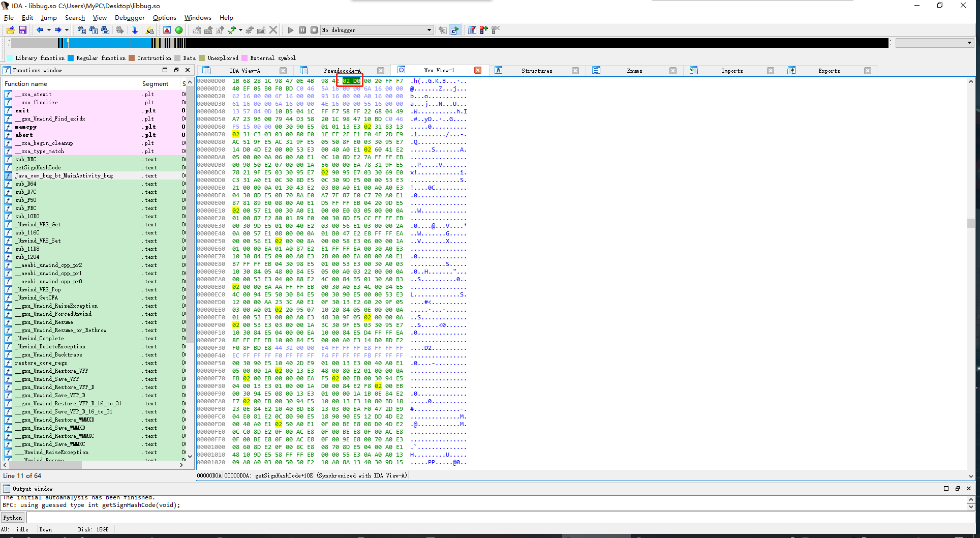
Task: Open the Jump menu
Action: [49, 17]
